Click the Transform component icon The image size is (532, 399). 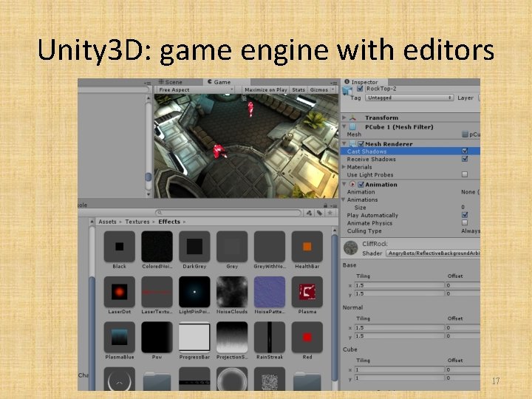353,117
